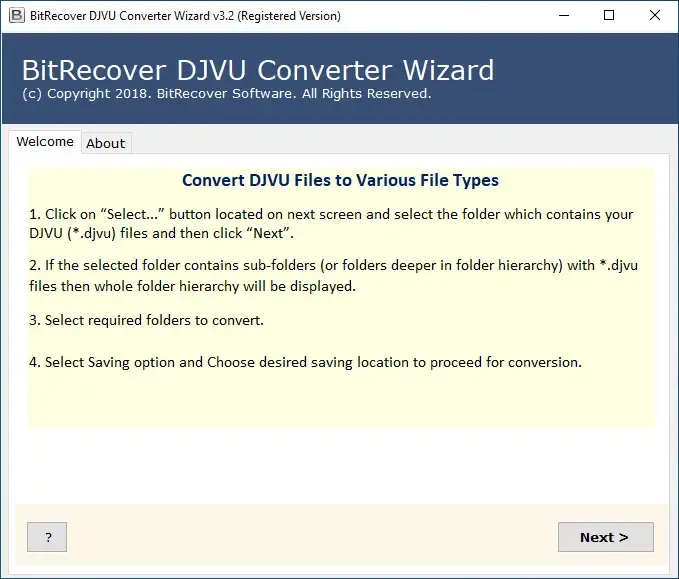
Task: Click the BitRecover app icon in title bar
Action: click(16, 16)
